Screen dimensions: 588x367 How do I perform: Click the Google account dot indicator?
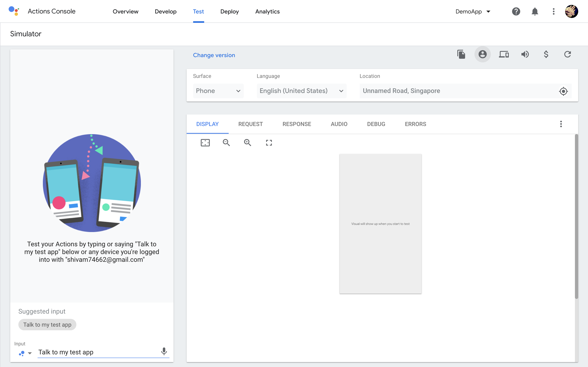tap(22, 351)
